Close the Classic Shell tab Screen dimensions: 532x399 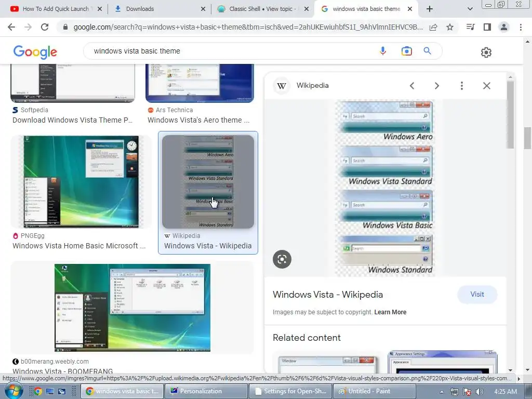tap(307, 9)
